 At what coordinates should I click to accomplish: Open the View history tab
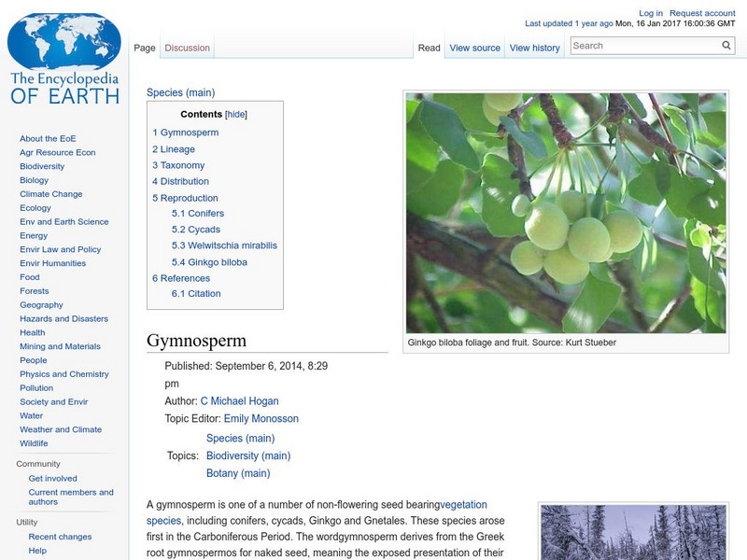pyautogui.click(x=534, y=48)
